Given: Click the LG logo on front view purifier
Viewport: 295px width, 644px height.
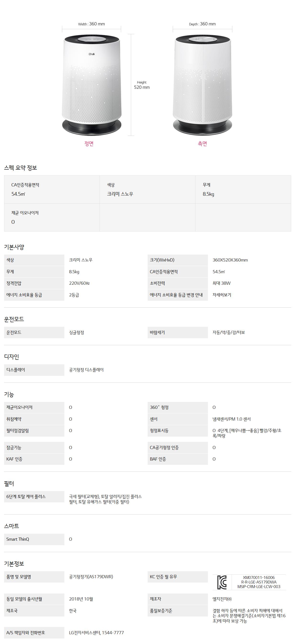Looking at the screenshot, I should (x=91, y=54).
